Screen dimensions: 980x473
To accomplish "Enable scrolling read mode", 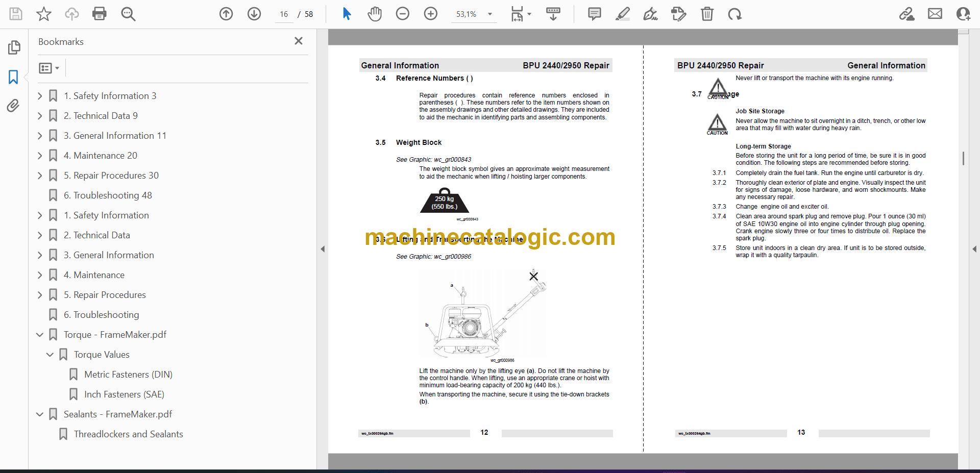I will 553,14.
